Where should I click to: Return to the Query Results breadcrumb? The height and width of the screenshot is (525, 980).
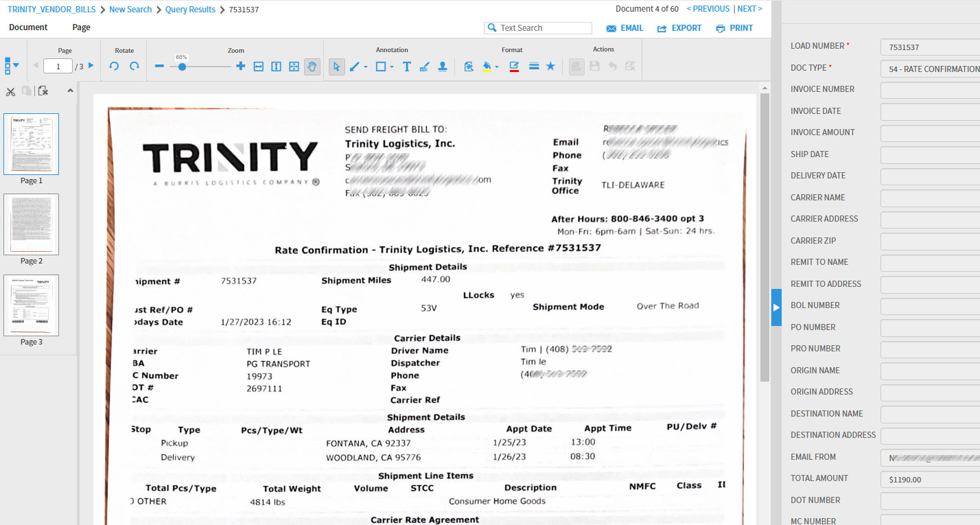pyautogui.click(x=190, y=10)
